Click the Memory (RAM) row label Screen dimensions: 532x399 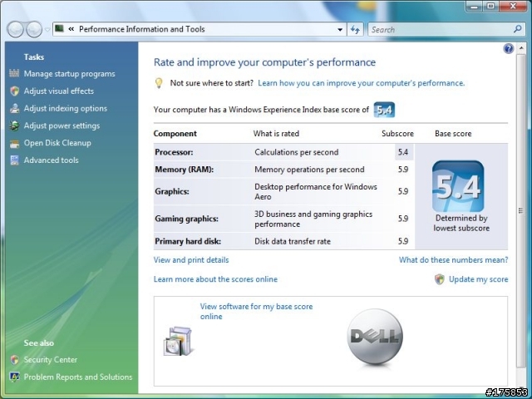(x=185, y=170)
